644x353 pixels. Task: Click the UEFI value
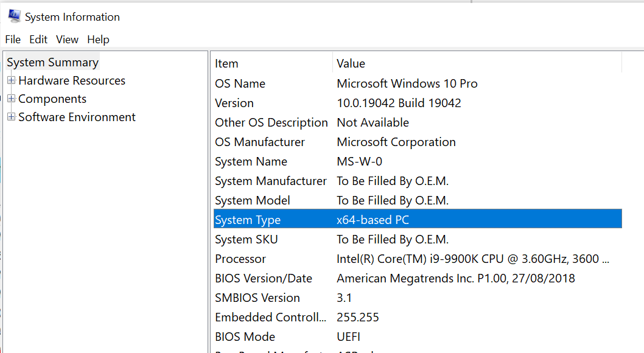point(348,337)
